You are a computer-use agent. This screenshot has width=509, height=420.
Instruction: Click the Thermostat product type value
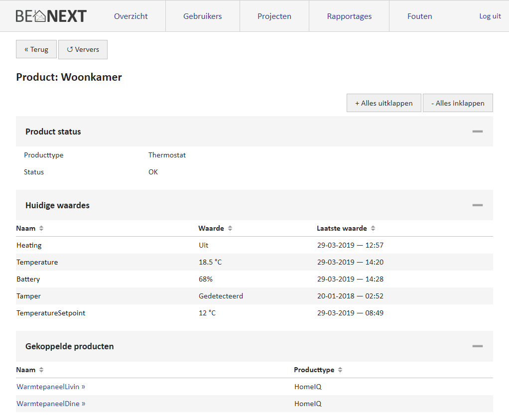[167, 155]
